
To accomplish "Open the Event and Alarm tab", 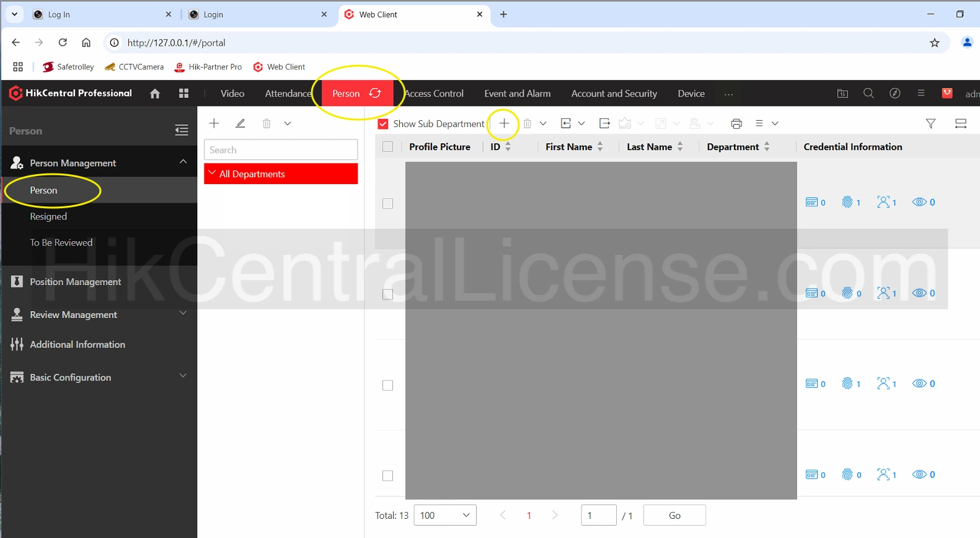I will click(x=518, y=94).
